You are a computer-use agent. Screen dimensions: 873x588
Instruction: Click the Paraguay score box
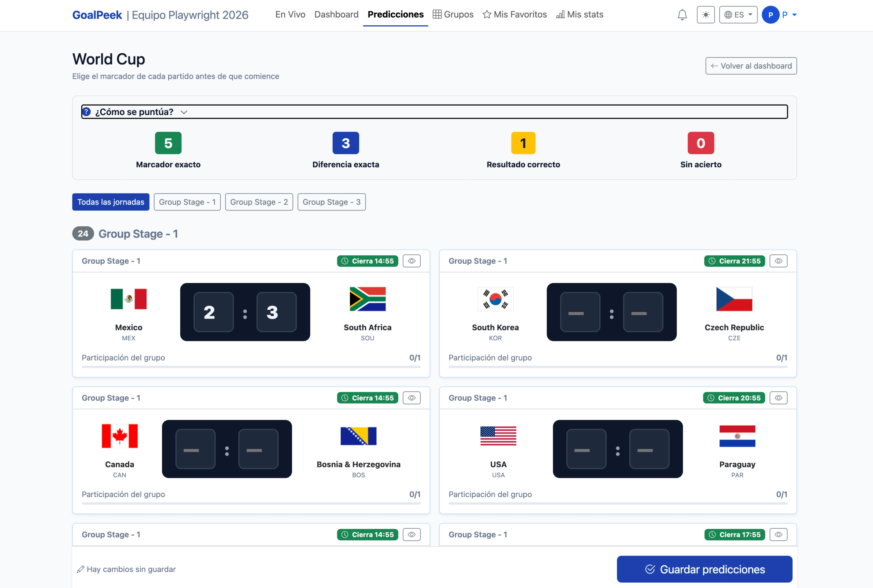[649, 449]
